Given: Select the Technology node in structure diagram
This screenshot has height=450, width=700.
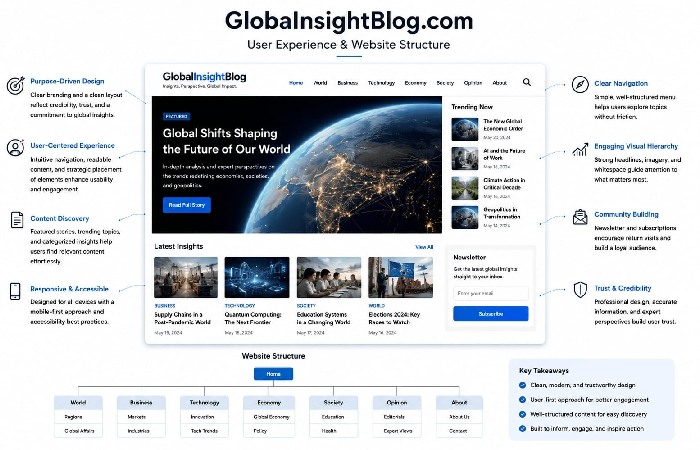Looking at the screenshot, I should pos(204,403).
